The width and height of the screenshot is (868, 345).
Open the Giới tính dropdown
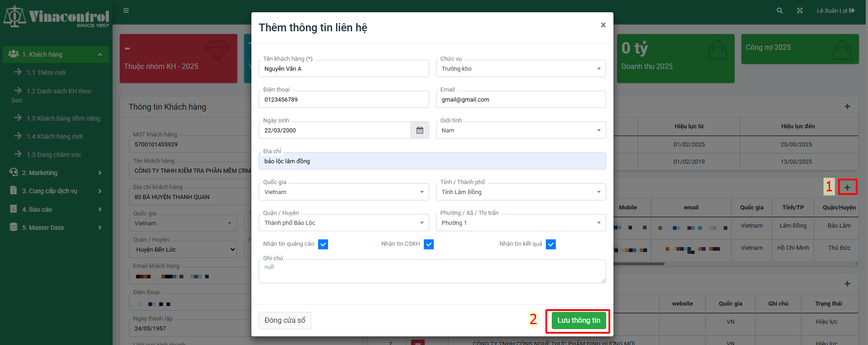(521, 130)
